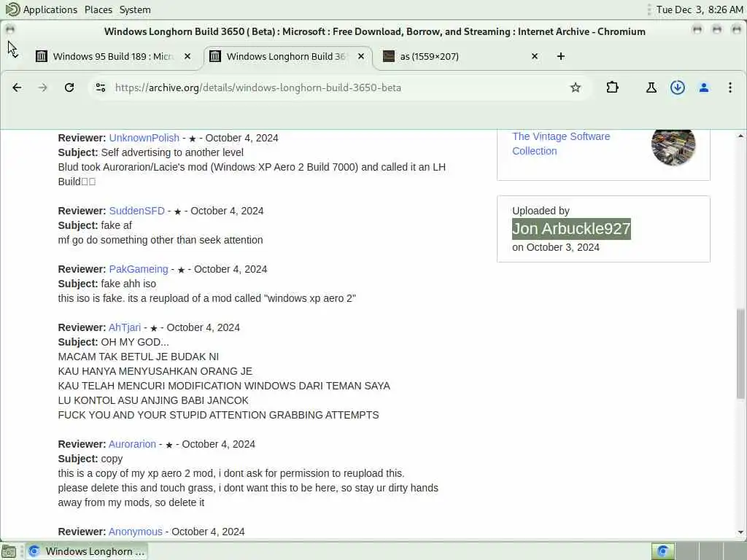This screenshot has height=560, width=747.
Task: Open The Vintage Software Collection link
Action: point(561,144)
